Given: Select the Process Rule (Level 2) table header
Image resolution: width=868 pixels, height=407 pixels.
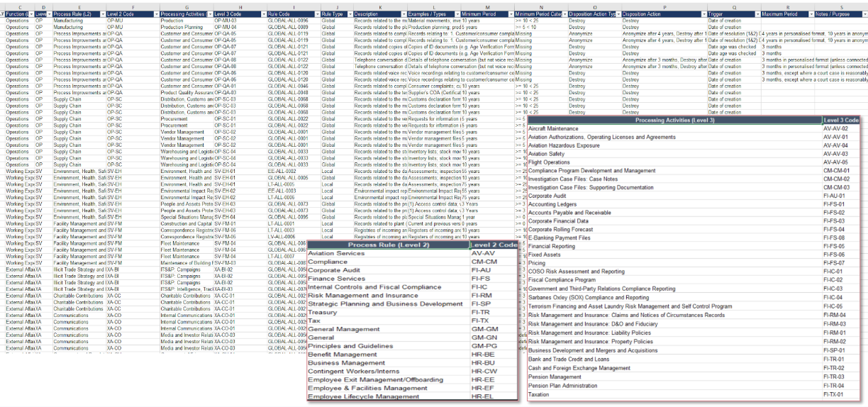Looking at the screenshot, I should (x=388, y=245).
